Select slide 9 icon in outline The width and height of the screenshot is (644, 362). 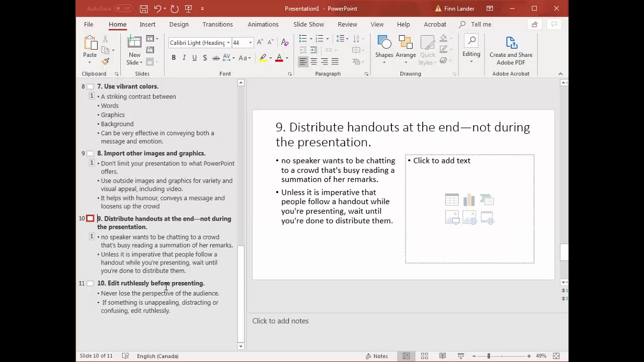[x=90, y=153]
